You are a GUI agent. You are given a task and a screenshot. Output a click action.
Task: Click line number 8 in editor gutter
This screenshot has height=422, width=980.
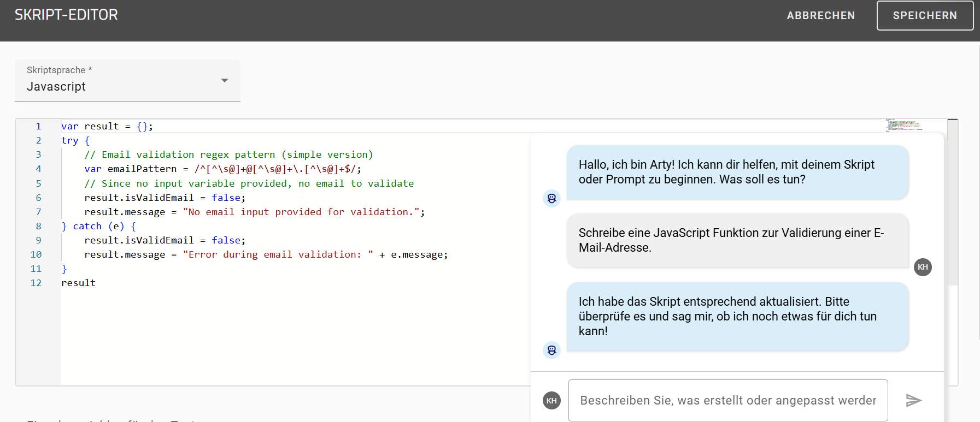point(38,226)
